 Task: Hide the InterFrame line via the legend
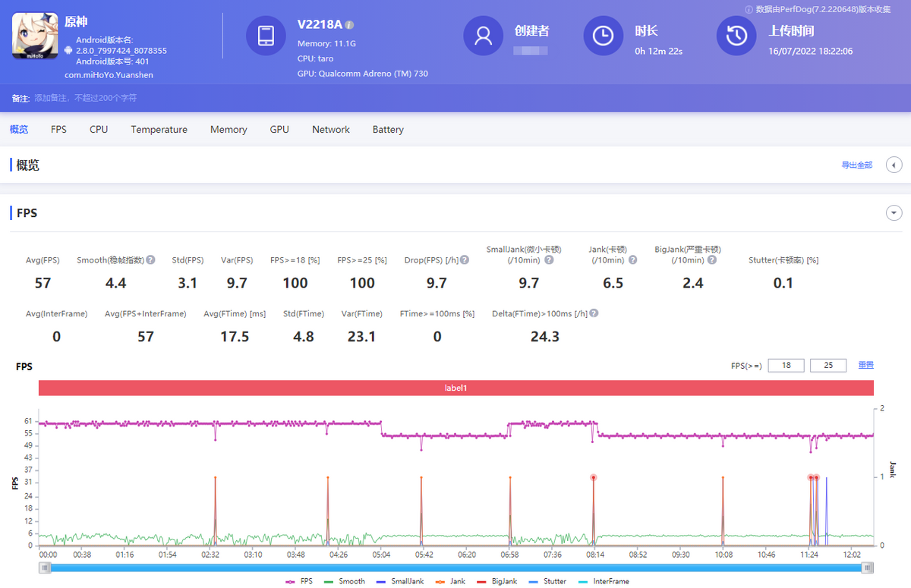pos(604,581)
